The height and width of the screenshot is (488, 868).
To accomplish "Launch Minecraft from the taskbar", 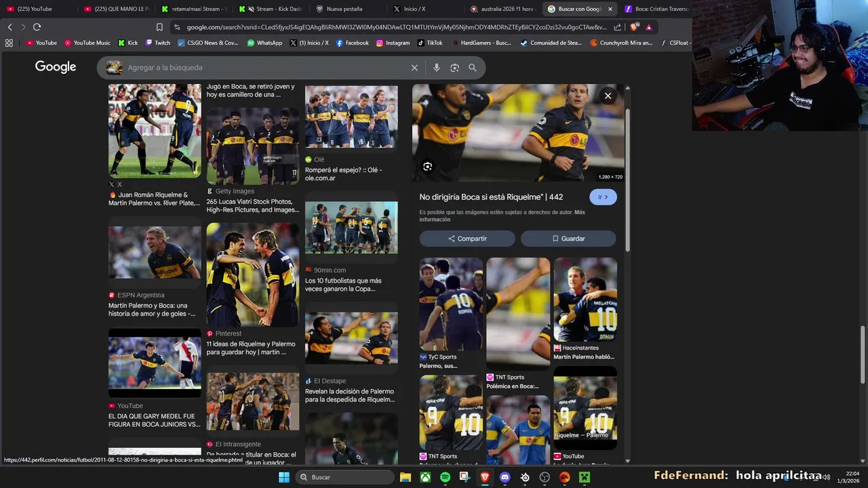I will pyautogui.click(x=585, y=477).
